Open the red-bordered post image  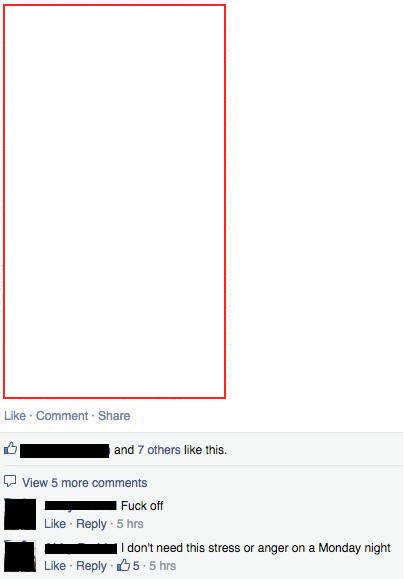tap(114, 202)
